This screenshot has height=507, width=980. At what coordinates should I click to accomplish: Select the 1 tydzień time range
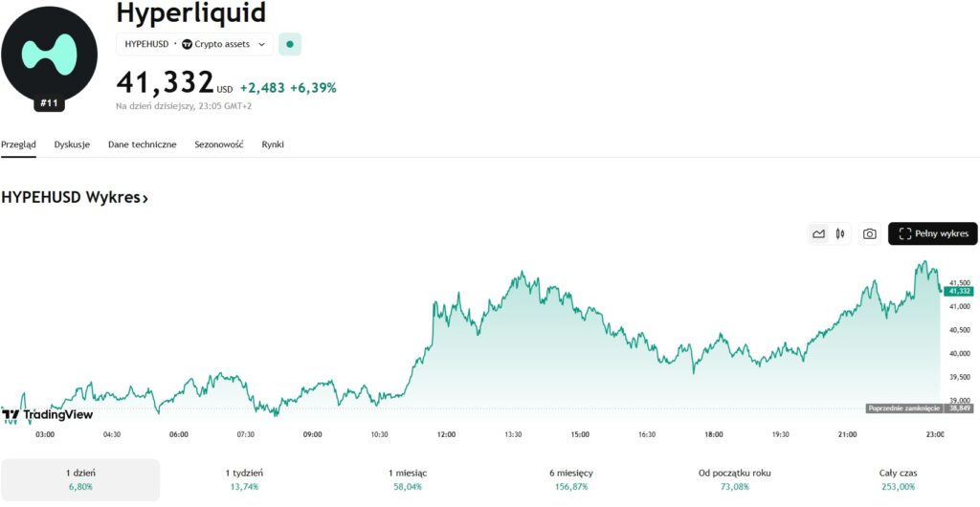pos(245,479)
